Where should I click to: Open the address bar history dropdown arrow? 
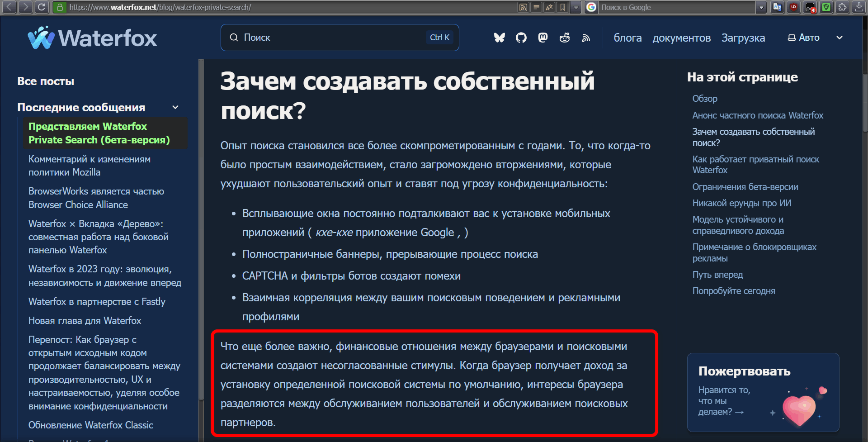click(x=576, y=7)
